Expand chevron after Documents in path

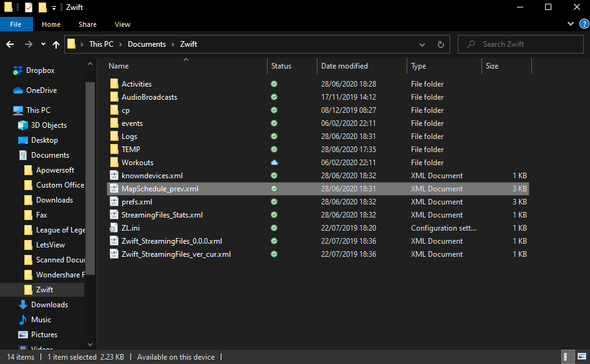tap(173, 44)
